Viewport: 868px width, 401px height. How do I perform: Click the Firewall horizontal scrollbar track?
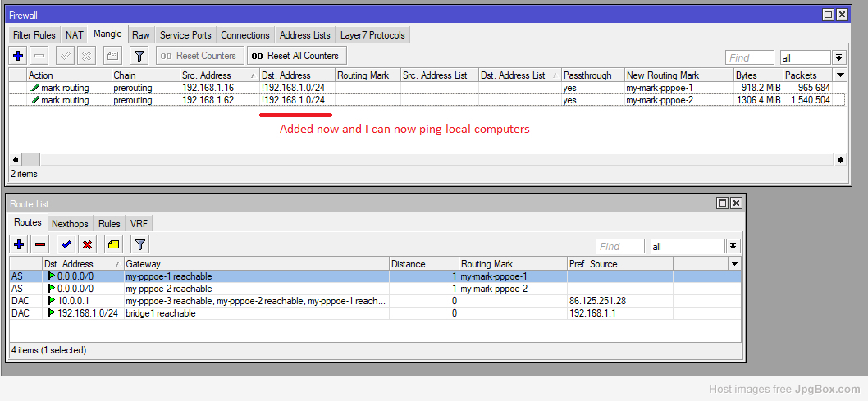(410, 159)
